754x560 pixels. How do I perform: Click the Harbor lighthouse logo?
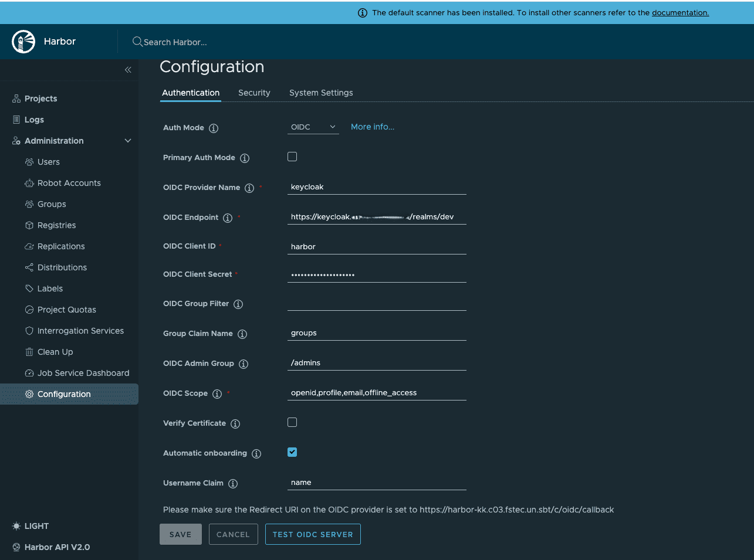coord(23,42)
